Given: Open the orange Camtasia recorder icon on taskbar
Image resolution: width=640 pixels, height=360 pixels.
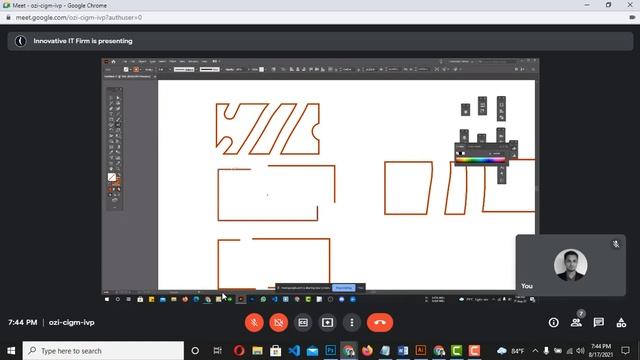Looking at the screenshot, I should click(x=474, y=351).
